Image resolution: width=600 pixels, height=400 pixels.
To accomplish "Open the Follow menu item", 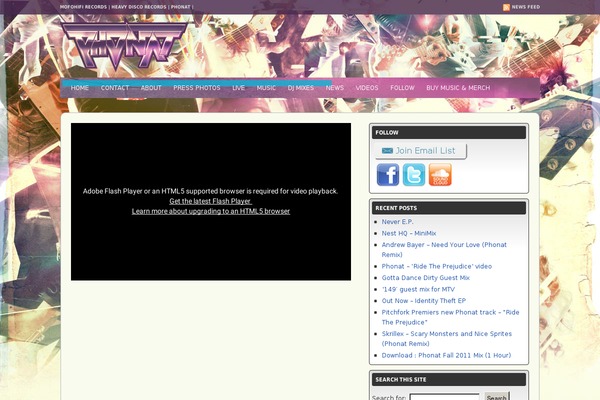I will (402, 88).
